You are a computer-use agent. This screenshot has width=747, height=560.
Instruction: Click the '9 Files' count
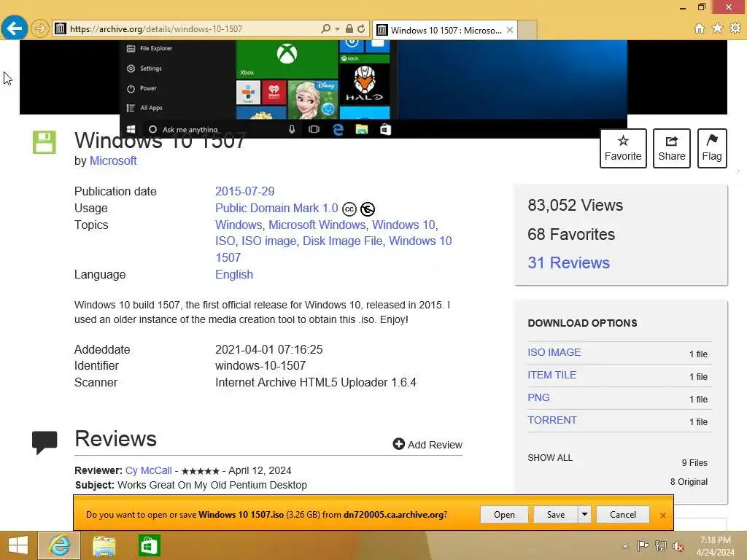tap(694, 463)
